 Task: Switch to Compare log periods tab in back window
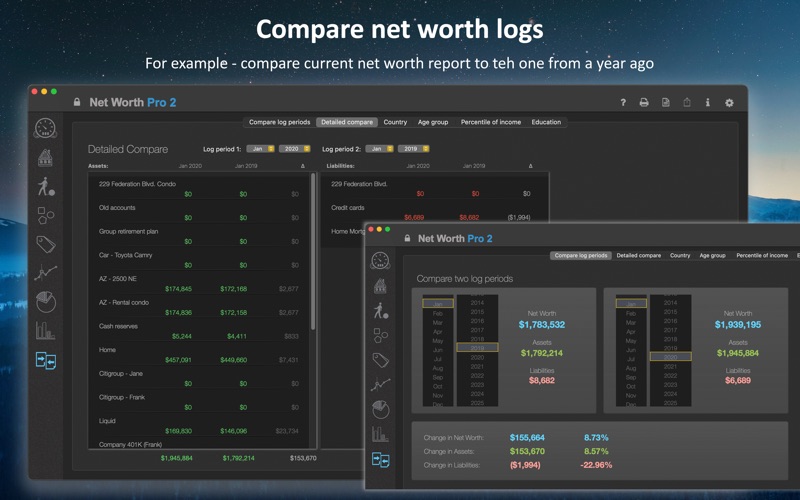[280, 122]
